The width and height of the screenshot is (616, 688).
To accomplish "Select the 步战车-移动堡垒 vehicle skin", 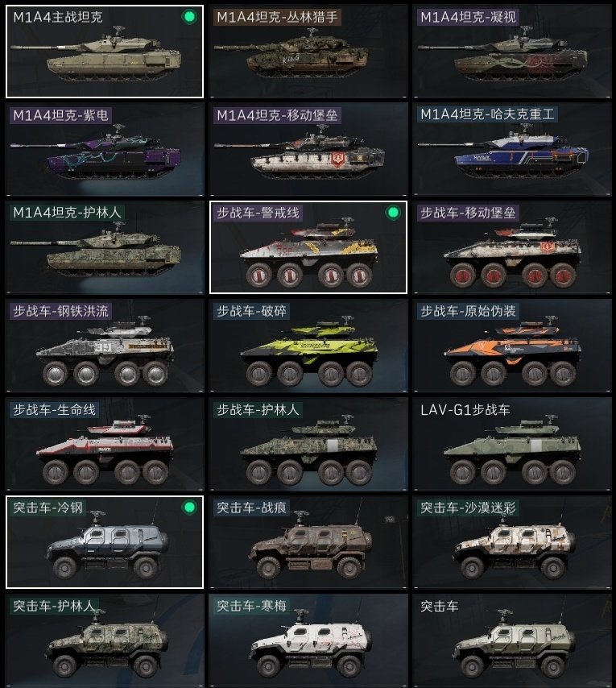I will tap(511, 247).
